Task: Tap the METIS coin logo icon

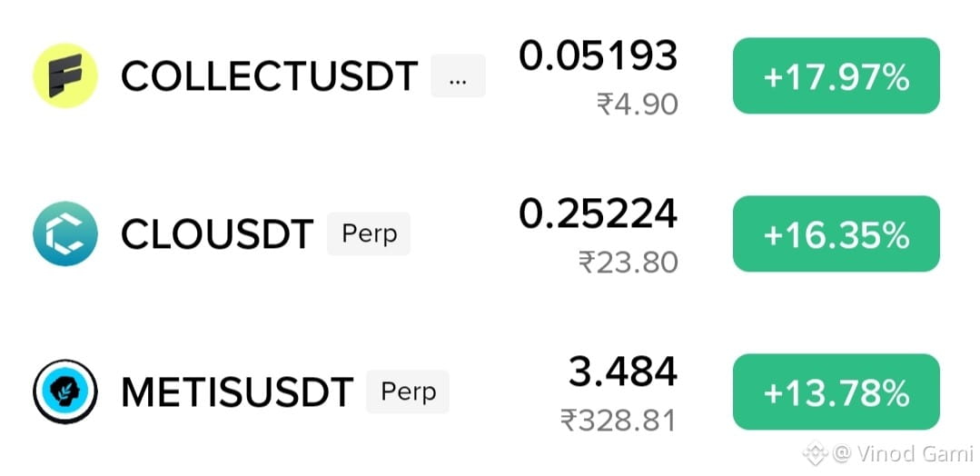Action: coord(65,392)
